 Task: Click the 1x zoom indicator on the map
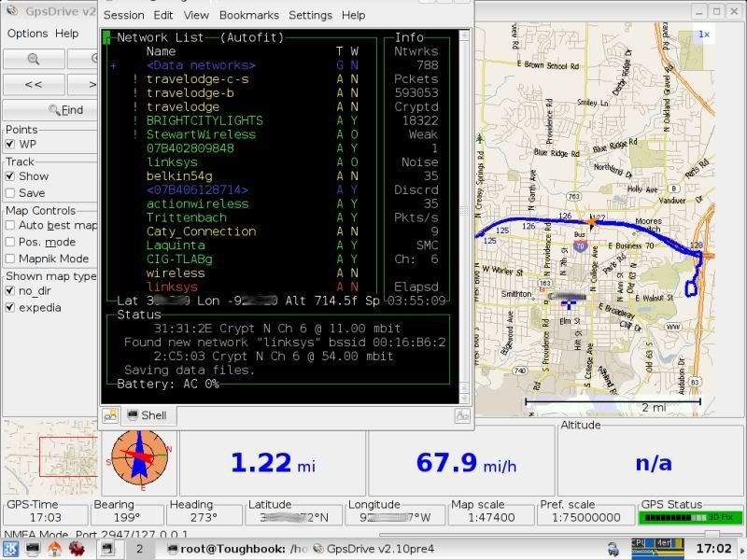[705, 35]
